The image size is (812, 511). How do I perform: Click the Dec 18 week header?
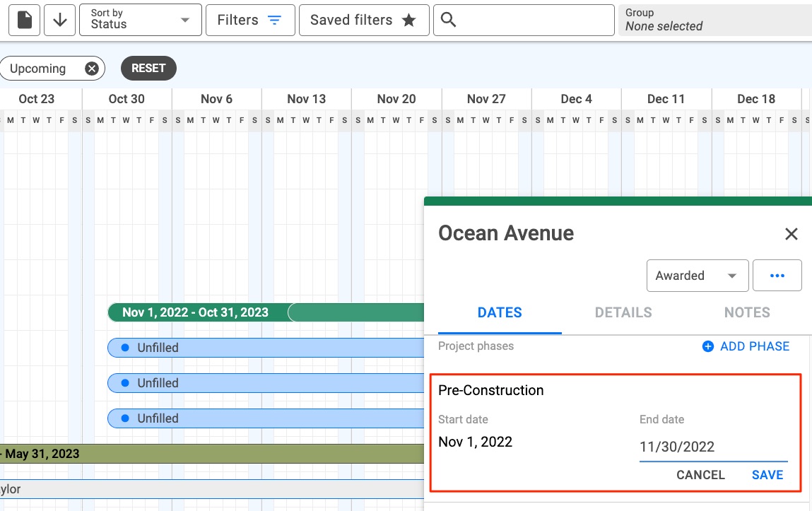[x=756, y=99]
